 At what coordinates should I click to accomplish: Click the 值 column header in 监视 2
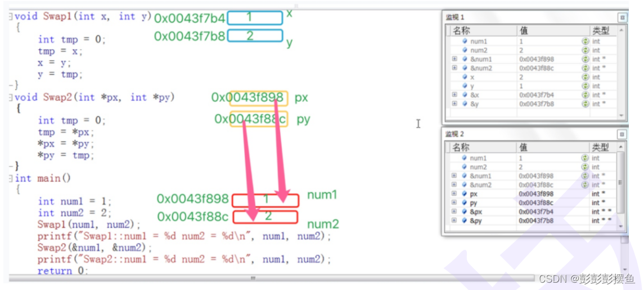553,147
